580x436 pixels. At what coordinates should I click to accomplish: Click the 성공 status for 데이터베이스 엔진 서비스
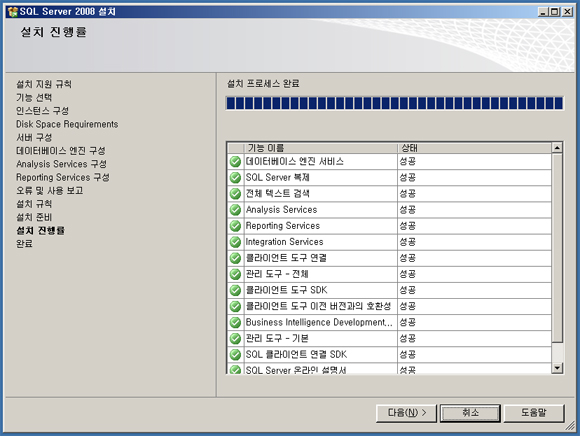408,162
